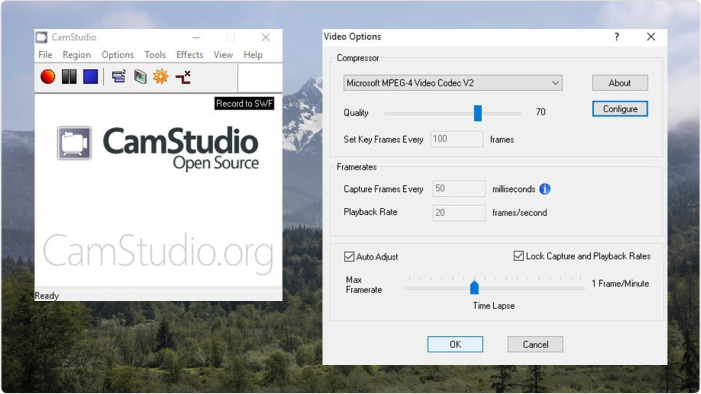Toggle the Auto Adjust checkbox
Viewport: 701px width, 394px height.
click(349, 257)
